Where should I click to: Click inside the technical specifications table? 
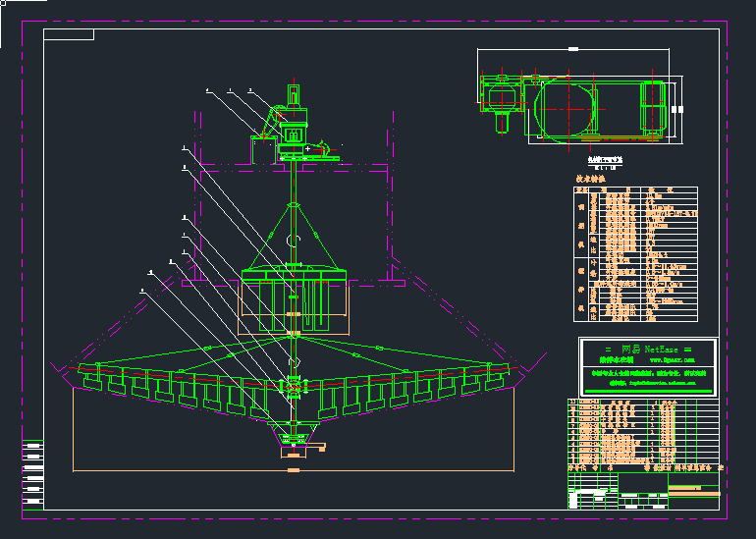pyautogui.click(x=638, y=253)
